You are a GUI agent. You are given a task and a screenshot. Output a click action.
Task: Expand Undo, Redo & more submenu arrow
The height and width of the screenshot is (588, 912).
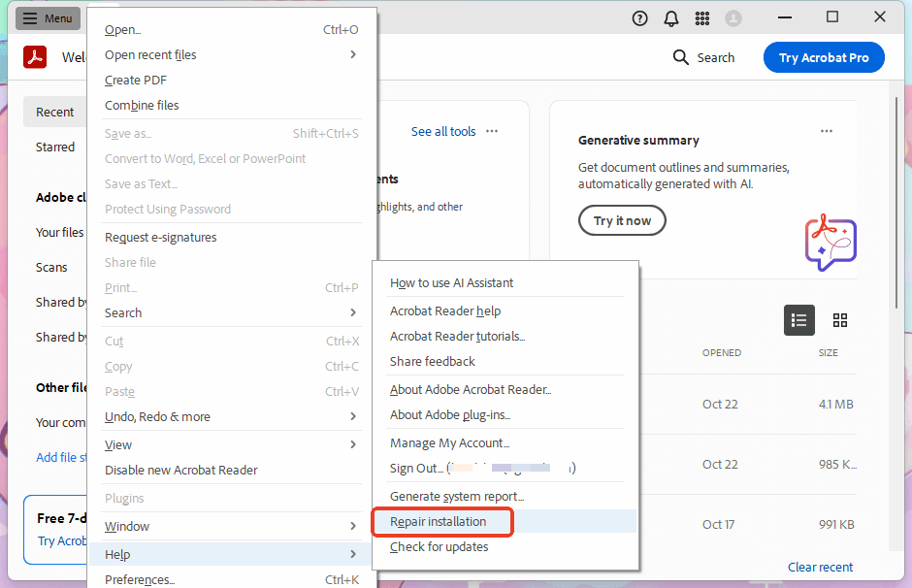(x=353, y=416)
